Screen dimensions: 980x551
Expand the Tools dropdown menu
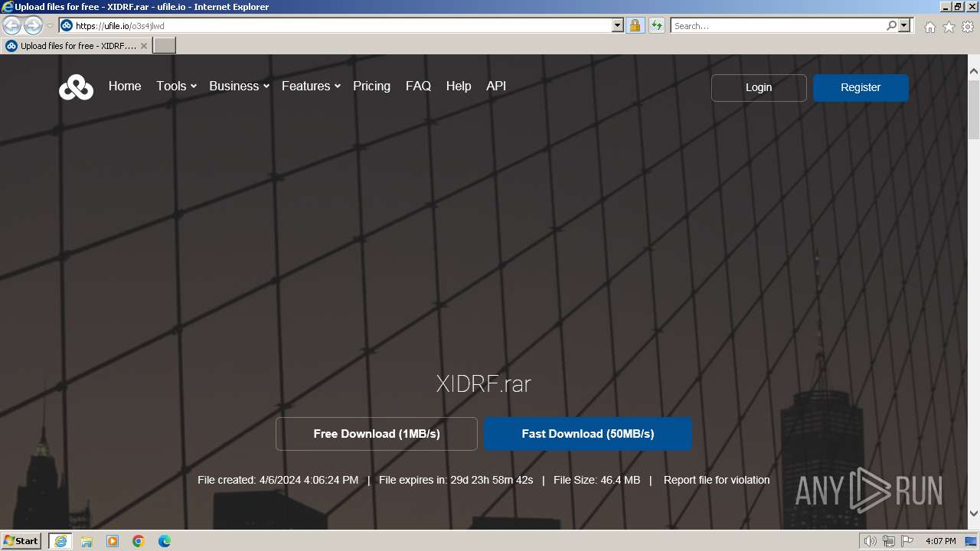[x=176, y=86]
